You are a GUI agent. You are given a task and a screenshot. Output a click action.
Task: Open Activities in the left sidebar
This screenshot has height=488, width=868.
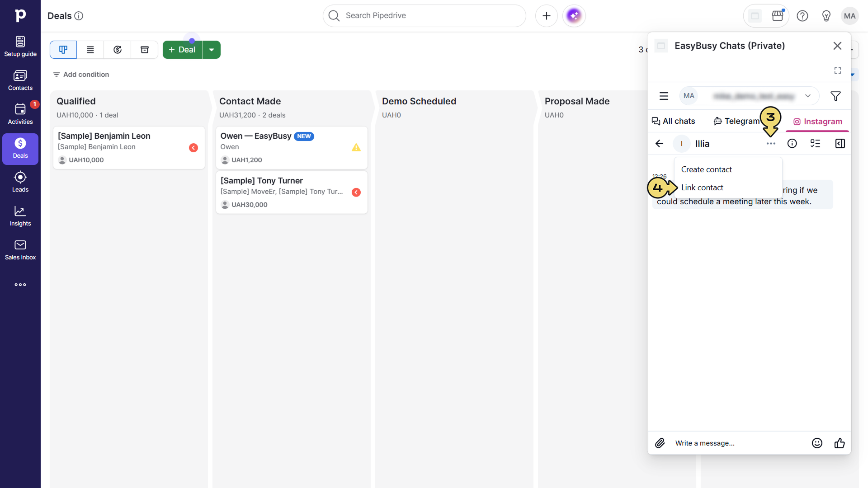click(20, 115)
